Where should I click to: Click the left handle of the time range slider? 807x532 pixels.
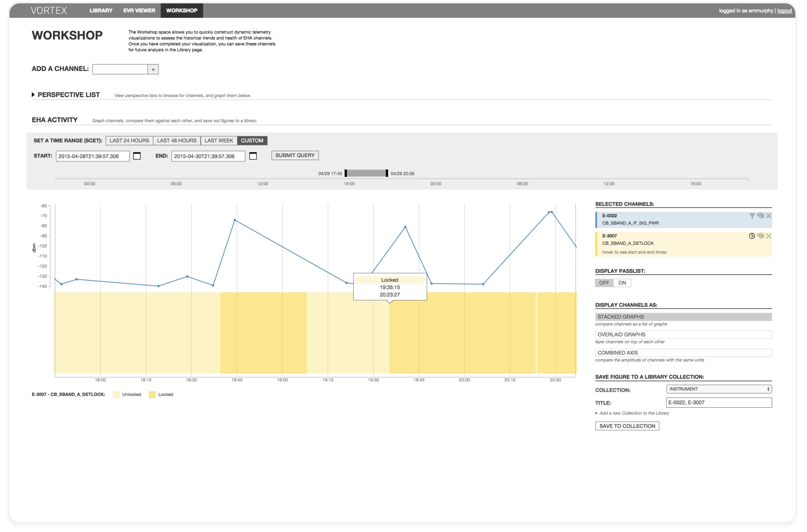(346, 173)
